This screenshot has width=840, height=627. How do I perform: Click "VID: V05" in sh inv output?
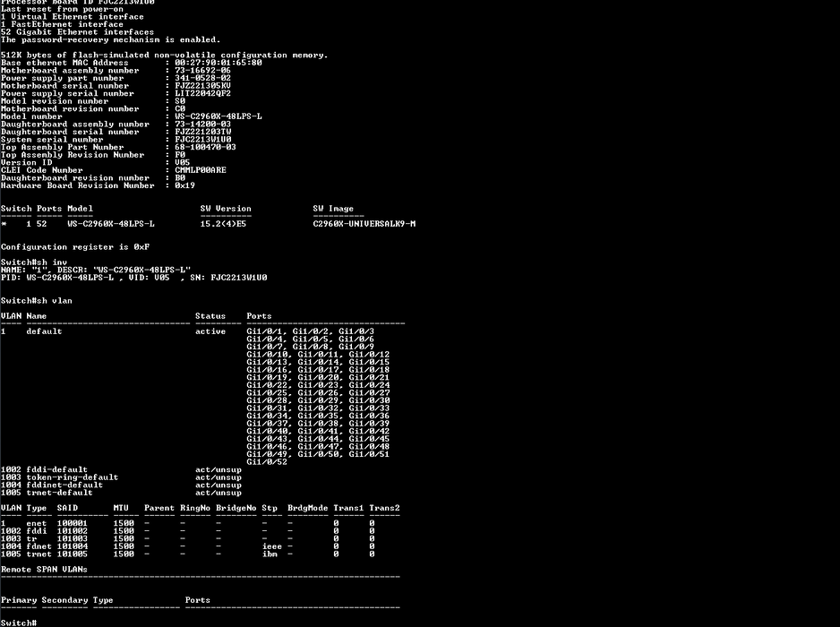(x=149, y=278)
